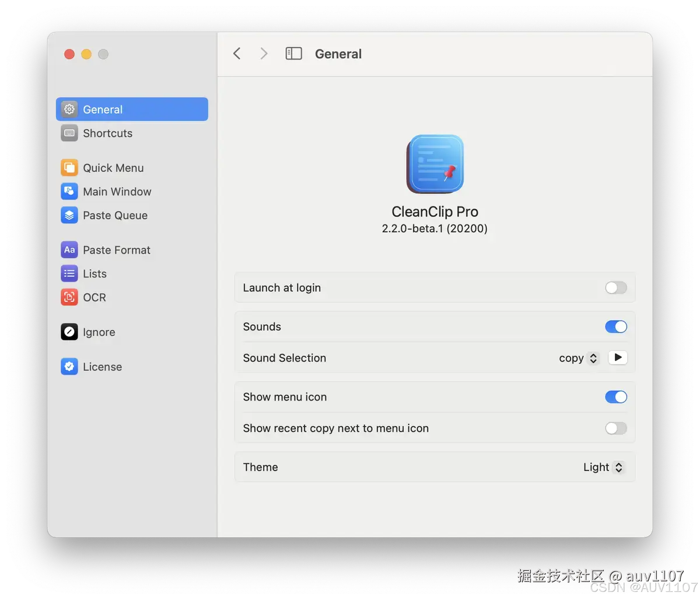Open Paste Format settings

pos(132,250)
